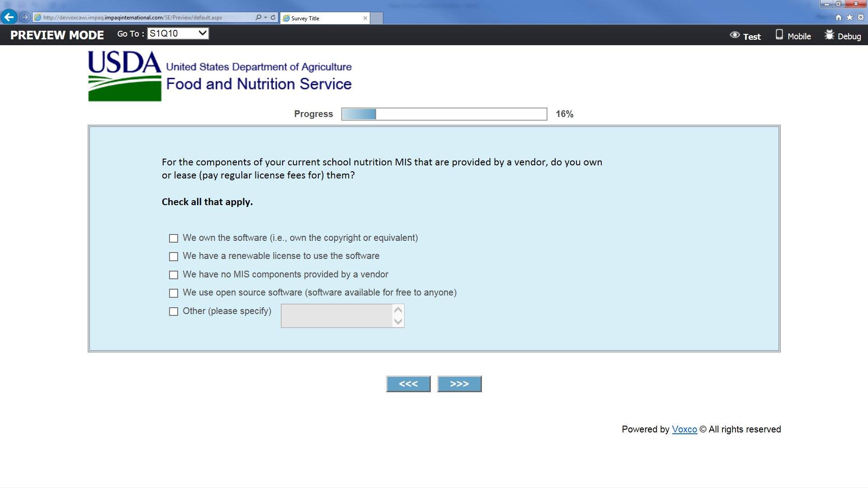Click the browser home icon
The image size is (868, 488).
pos(839,17)
